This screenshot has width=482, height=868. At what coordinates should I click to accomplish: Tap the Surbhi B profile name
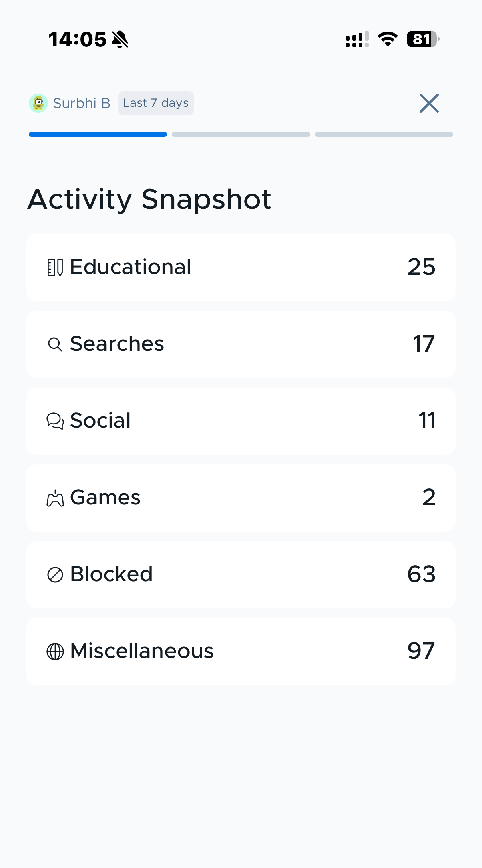[82, 103]
